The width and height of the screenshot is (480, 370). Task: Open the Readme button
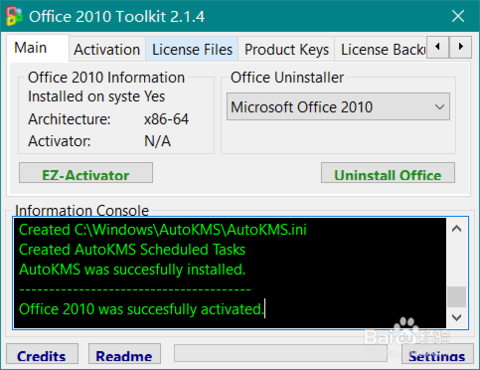124,354
